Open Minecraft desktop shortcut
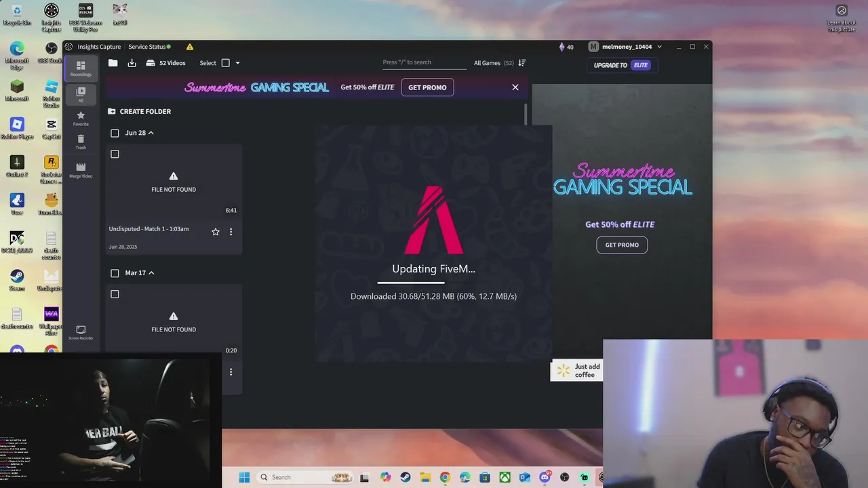This screenshot has width=868, height=488. [x=17, y=89]
